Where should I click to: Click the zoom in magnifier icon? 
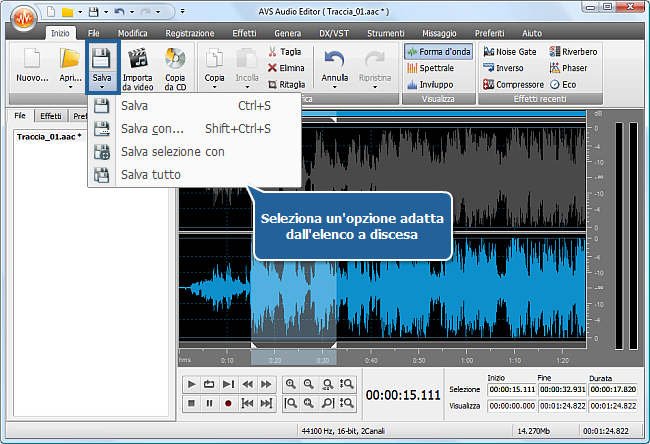tap(291, 384)
